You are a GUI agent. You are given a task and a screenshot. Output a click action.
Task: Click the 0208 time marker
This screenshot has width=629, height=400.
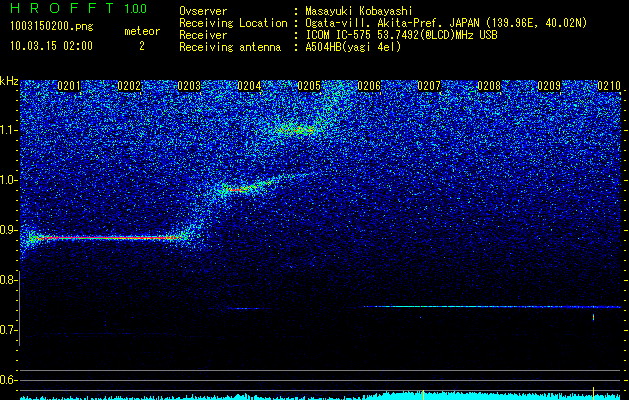[x=489, y=86]
